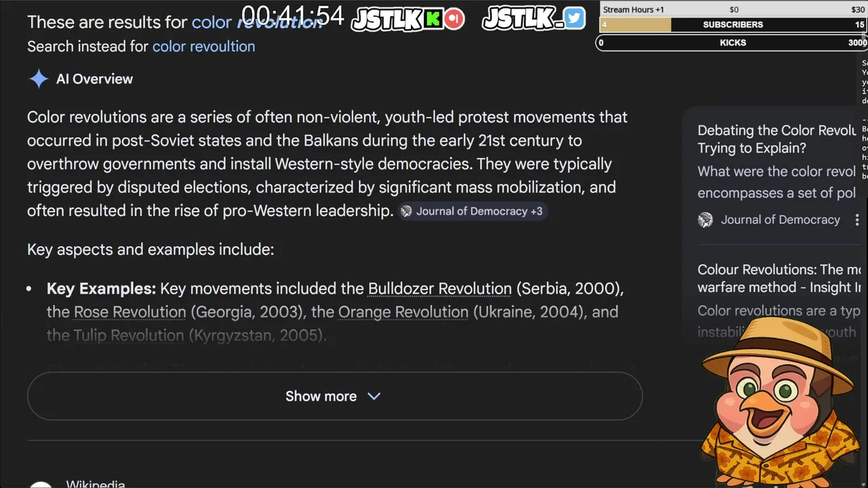Click the chevron arrow next to Show more
This screenshot has height=488, width=868.
click(x=374, y=396)
